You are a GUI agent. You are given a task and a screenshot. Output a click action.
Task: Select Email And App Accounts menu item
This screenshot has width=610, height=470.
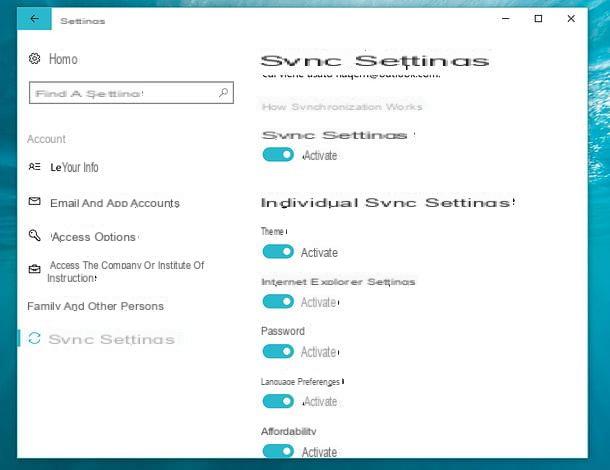pyautogui.click(x=114, y=203)
